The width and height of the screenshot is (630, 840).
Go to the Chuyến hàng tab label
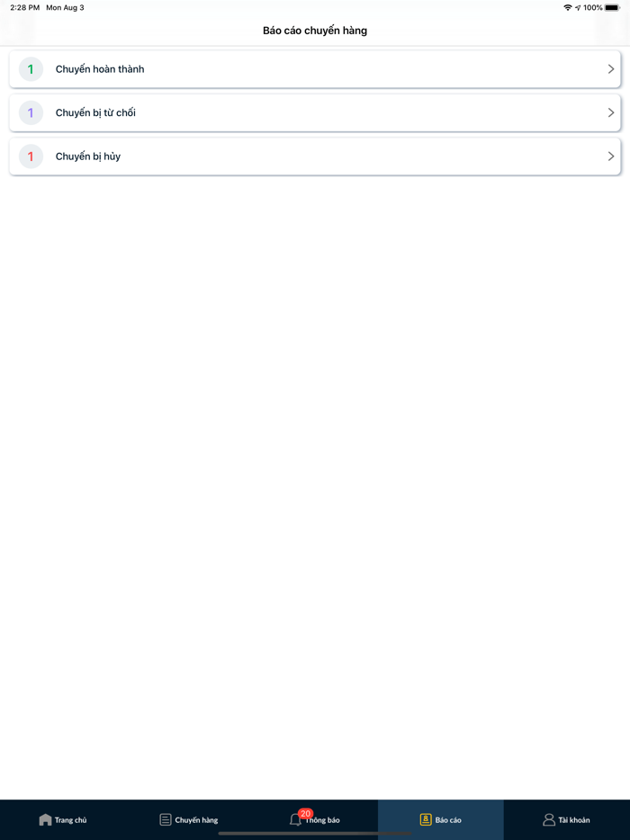pos(196,820)
